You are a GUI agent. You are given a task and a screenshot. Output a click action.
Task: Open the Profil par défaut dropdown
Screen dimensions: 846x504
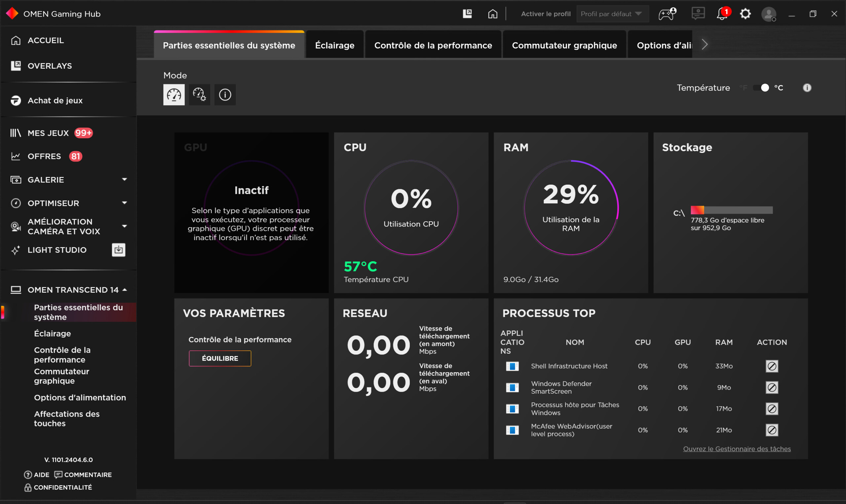(x=612, y=14)
